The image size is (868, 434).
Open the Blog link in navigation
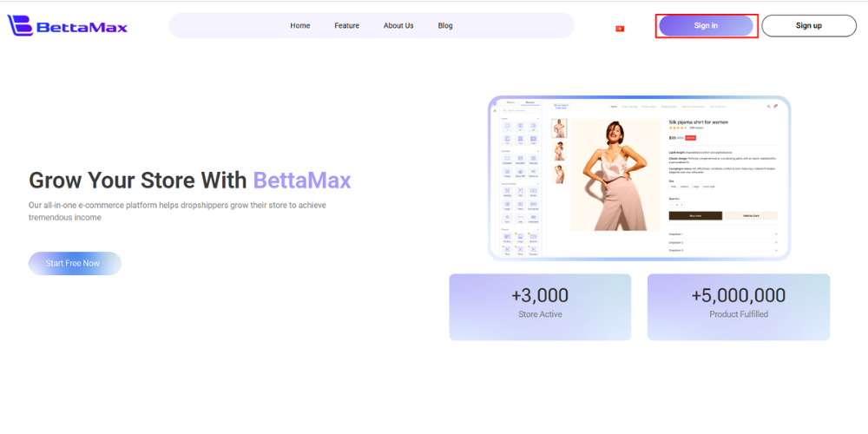pyautogui.click(x=445, y=26)
